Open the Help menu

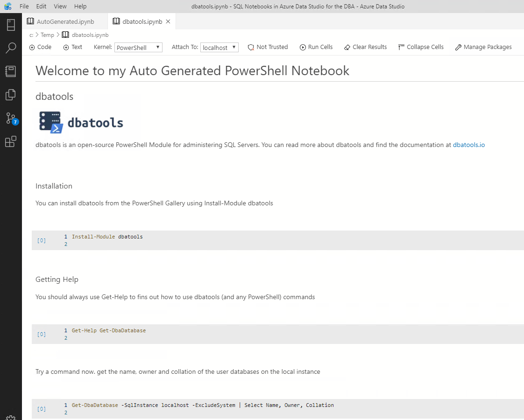click(x=80, y=7)
